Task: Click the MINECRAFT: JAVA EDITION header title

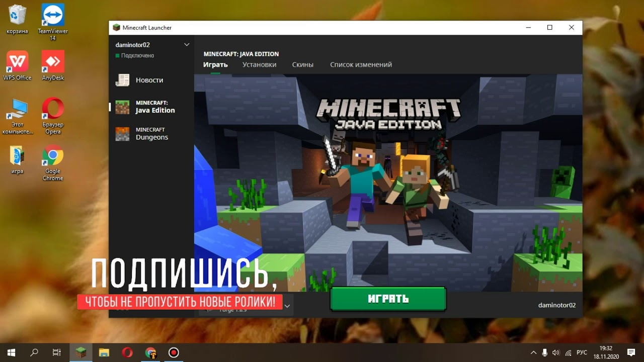Action: 241,54
